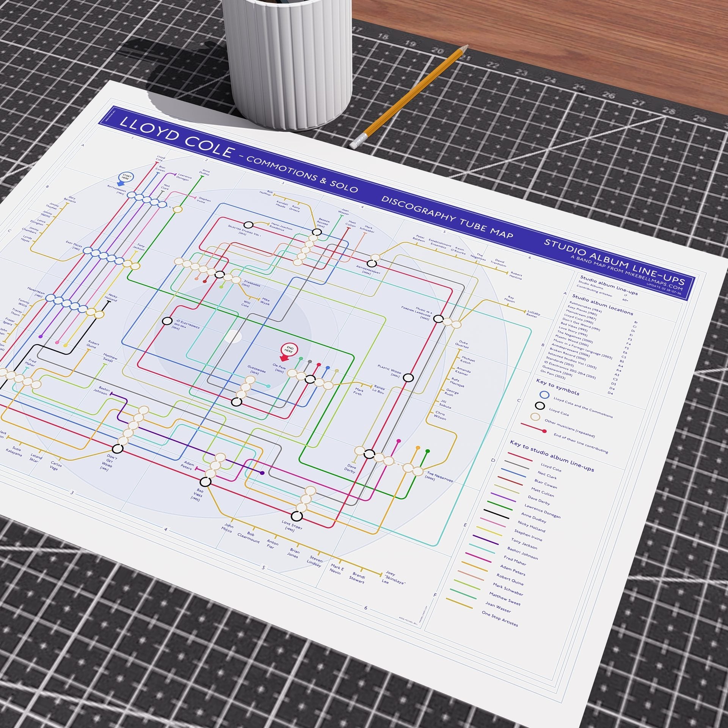Click the "On Pain (2023)" map label
The width and height of the screenshot is (728, 728).
coord(279,367)
